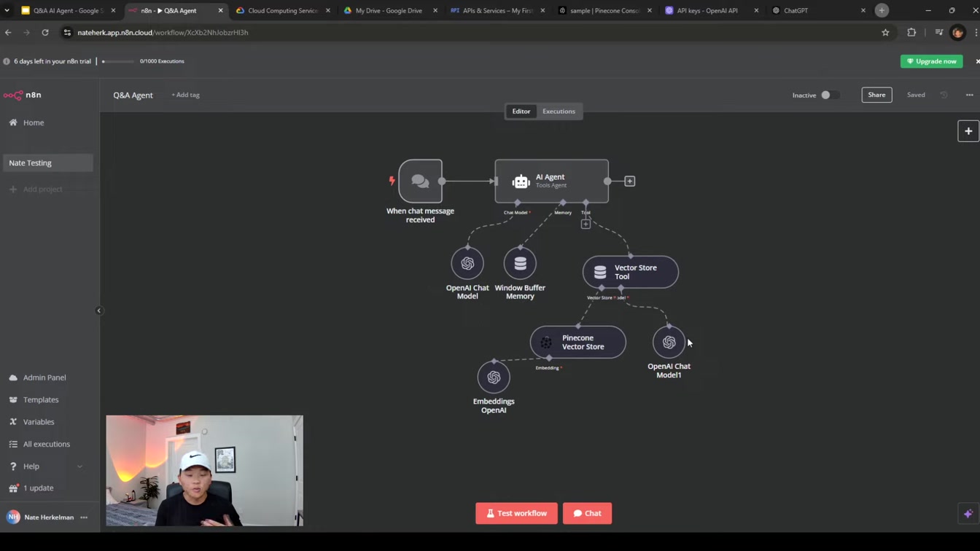Open the browser profile avatar
This screenshot has width=980, height=551.
click(958, 32)
